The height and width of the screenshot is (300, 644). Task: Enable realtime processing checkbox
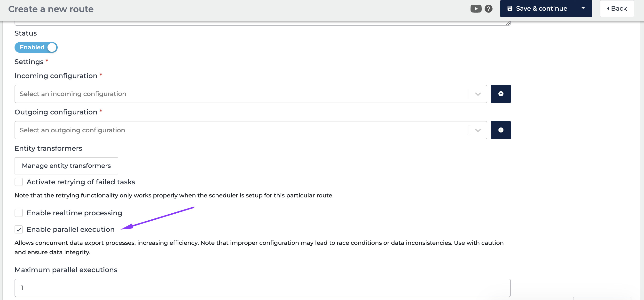click(19, 213)
